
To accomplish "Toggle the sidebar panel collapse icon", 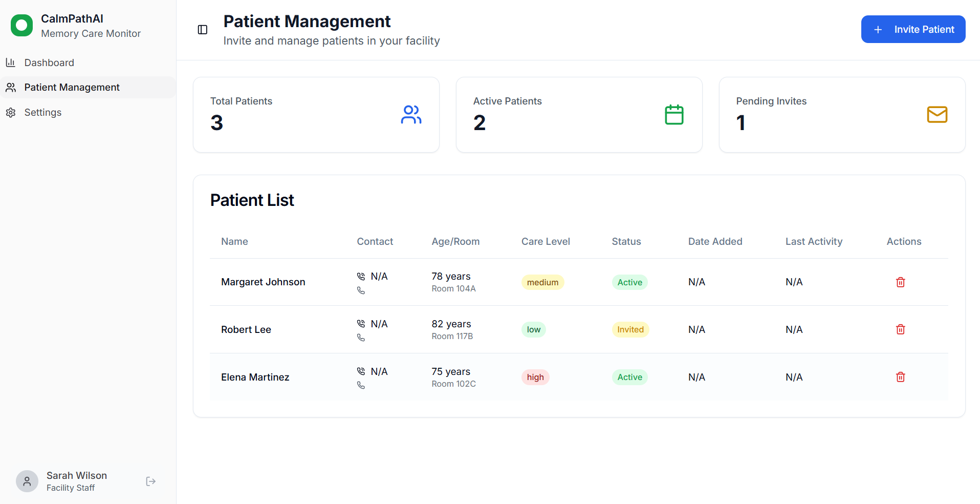I will click(x=203, y=30).
